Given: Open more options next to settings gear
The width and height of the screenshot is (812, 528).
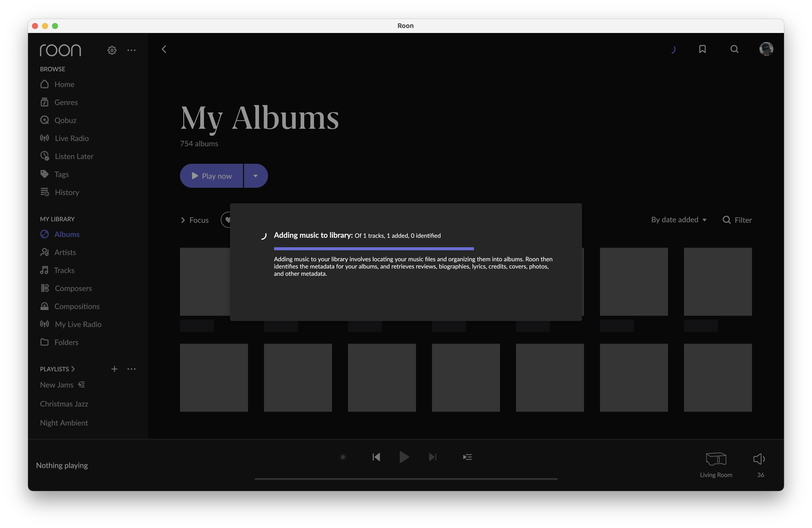Looking at the screenshot, I should [x=131, y=50].
